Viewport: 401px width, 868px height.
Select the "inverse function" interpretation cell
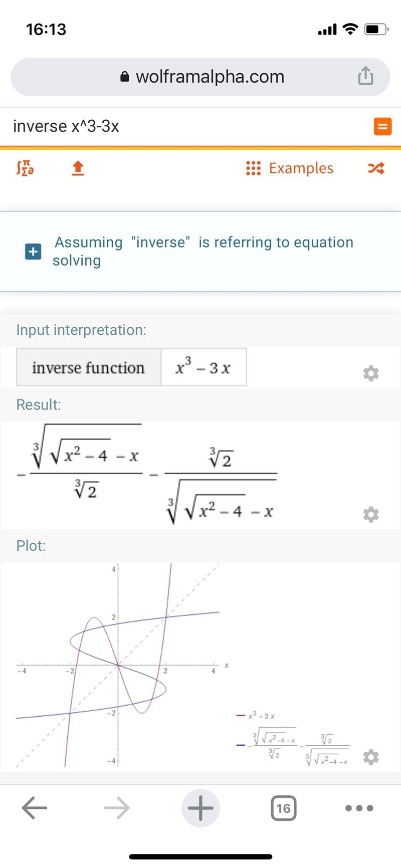click(x=88, y=368)
